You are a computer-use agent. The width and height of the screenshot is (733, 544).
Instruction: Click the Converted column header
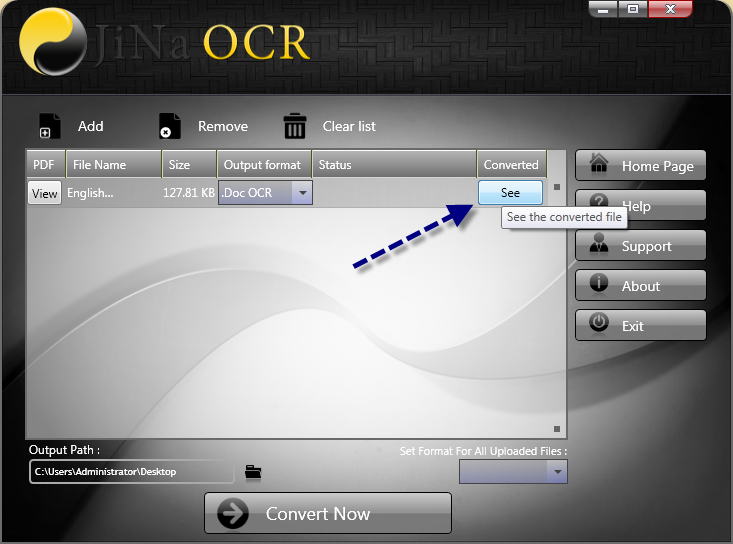tap(511, 165)
